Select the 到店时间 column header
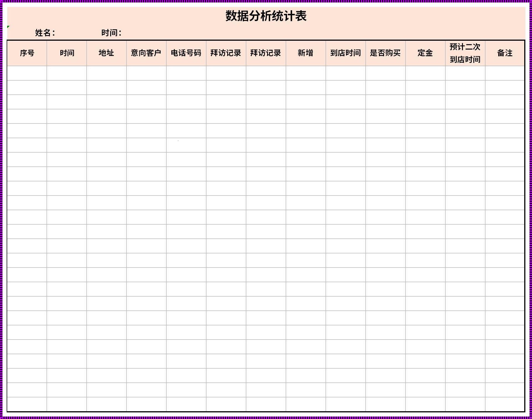Screen dimensions: 532x419 pos(346,53)
